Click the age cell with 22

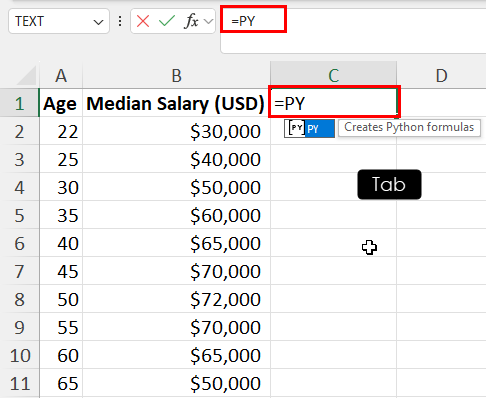(61, 131)
